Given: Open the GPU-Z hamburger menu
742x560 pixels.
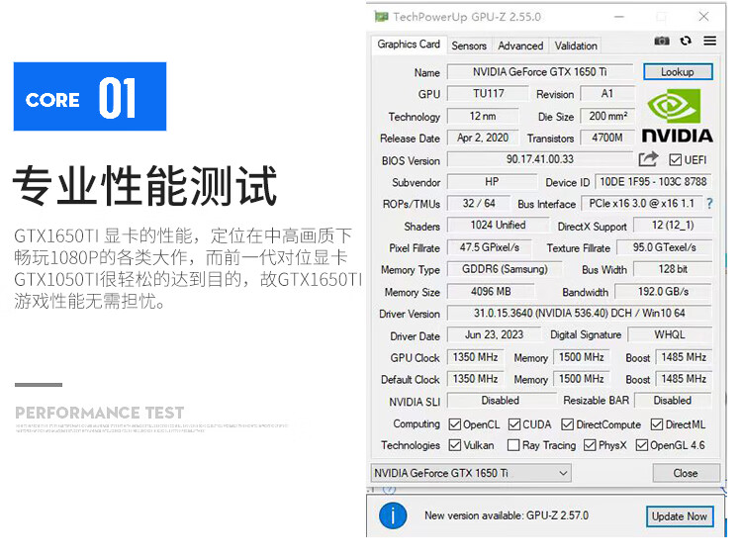Looking at the screenshot, I should click(x=709, y=41).
